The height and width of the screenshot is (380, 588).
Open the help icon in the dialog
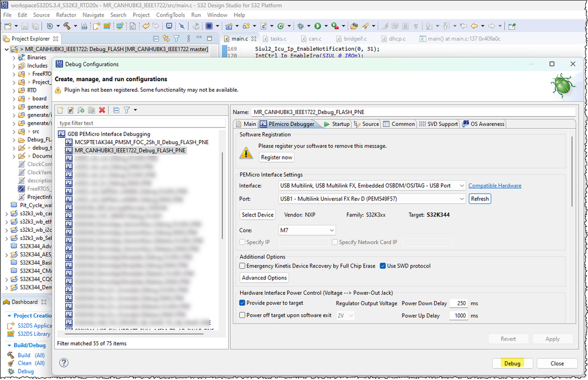tap(64, 363)
